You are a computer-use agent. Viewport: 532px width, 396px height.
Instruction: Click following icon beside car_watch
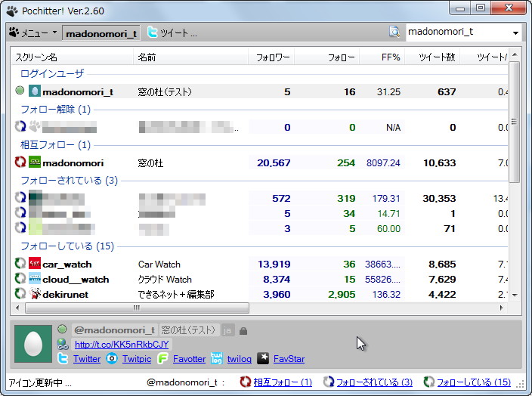click(x=20, y=263)
